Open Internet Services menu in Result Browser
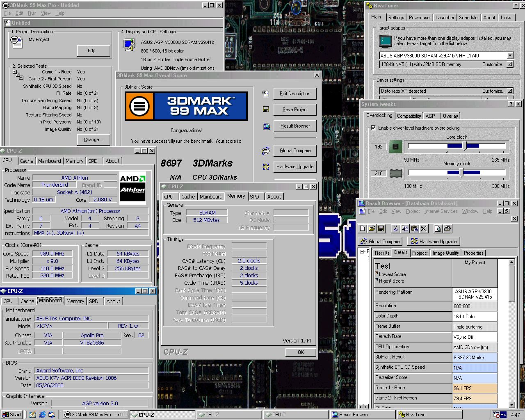The image size is (525, 420). pyautogui.click(x=441, y=211)
